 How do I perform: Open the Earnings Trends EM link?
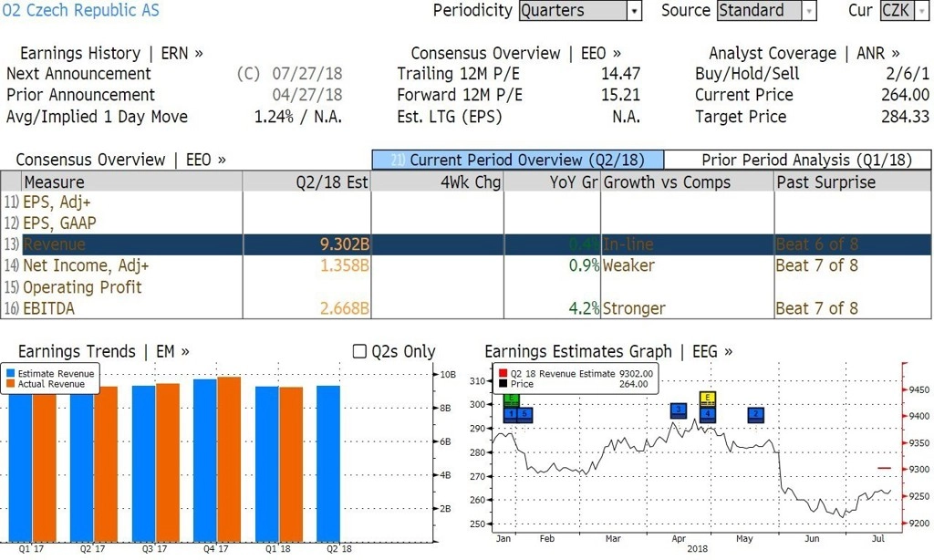click(104, 351)
